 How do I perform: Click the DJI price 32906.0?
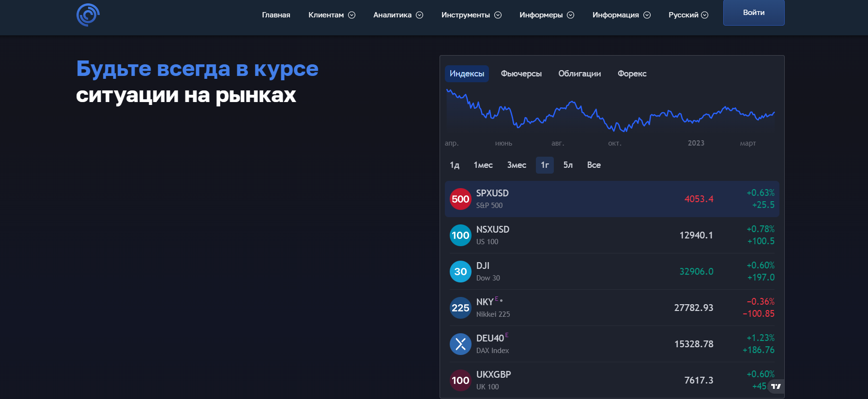[x=696, y=271]
